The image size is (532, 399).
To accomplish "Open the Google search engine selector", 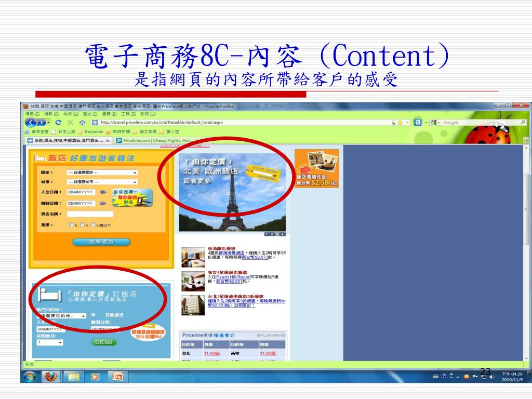I will pos(435,122).
